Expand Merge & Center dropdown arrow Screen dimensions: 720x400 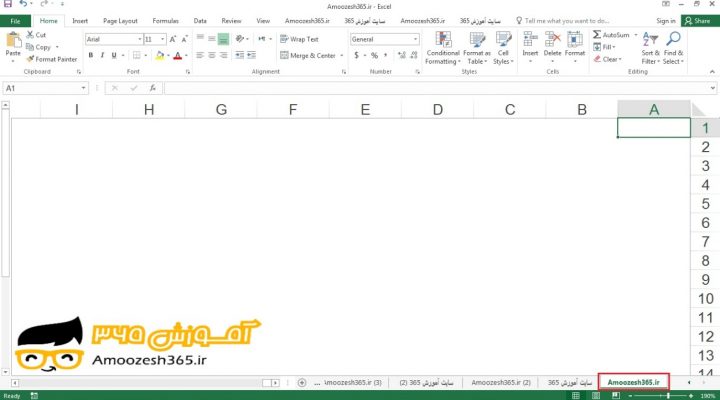pos(342,56)
